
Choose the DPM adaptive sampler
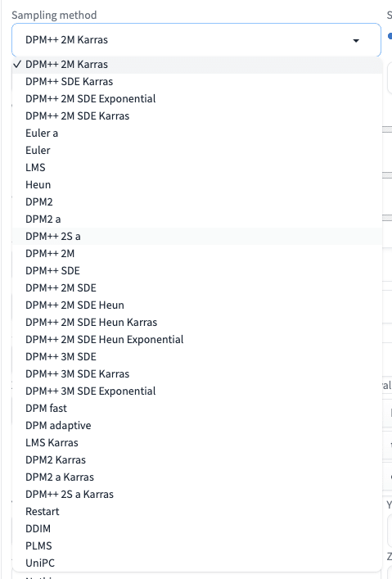pos(197,425)
